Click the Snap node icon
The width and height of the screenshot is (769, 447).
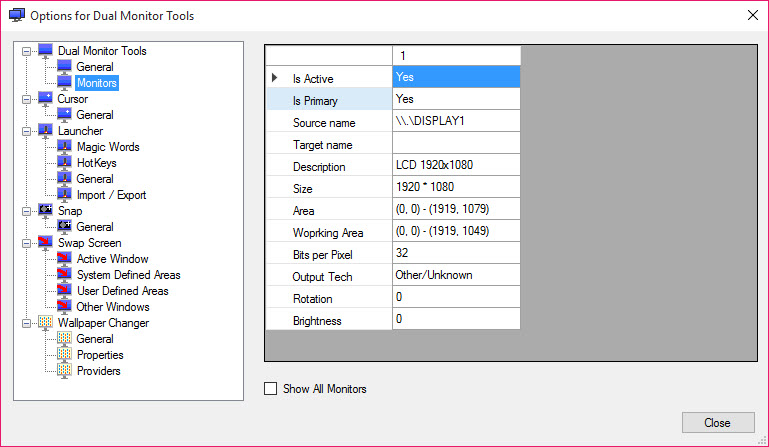click(45, 211)
